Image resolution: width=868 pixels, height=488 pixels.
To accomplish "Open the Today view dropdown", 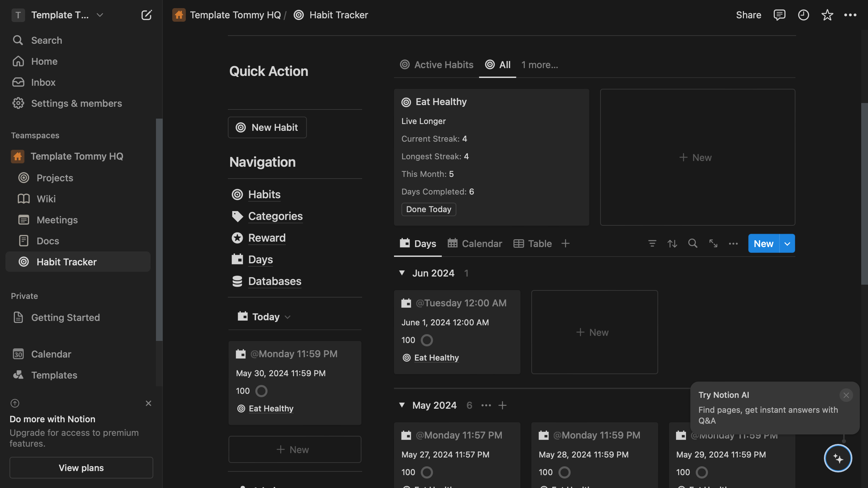I will (x=264, y=317).
